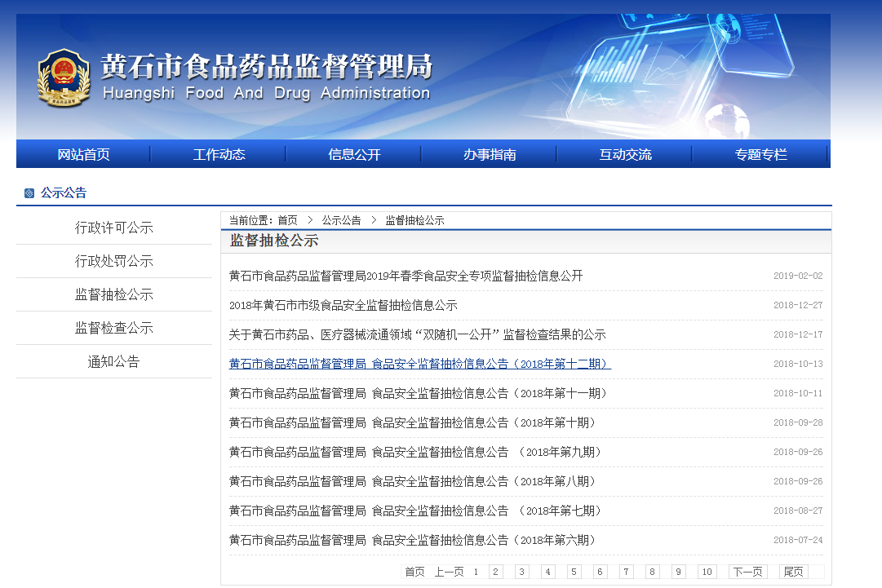The width and height of the screenshot is (882, 588).
Task: Select 监督检查公示 in the left sidebar
Action: point(114,328)
